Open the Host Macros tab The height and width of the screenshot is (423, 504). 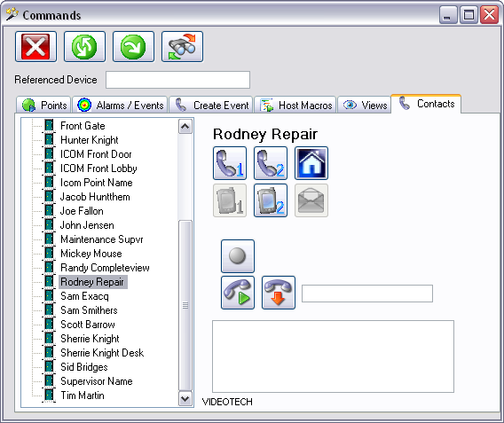pyautogui.click(x=295, y=105)
